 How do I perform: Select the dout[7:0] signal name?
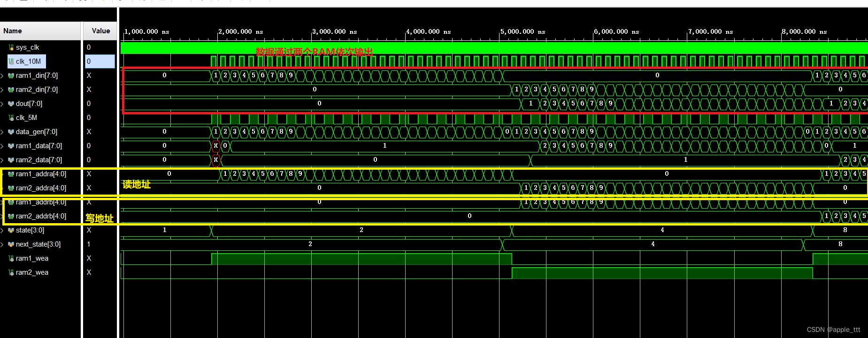coord(29,104)
